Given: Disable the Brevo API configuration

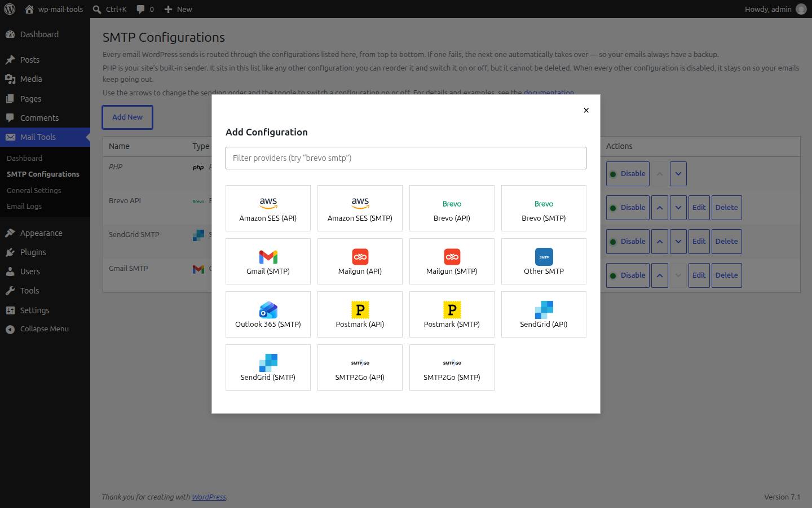Looking at the screenshot, I should (x=628, y=208).
